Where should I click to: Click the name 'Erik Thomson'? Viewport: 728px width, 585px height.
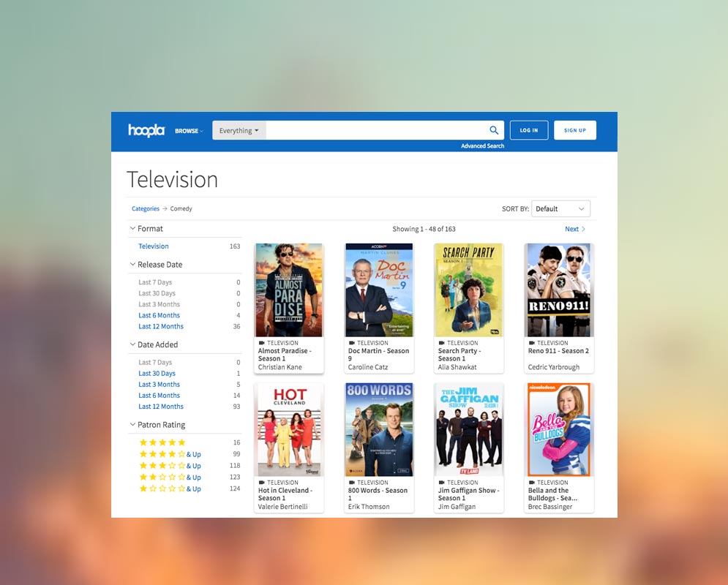click(369, 507)
